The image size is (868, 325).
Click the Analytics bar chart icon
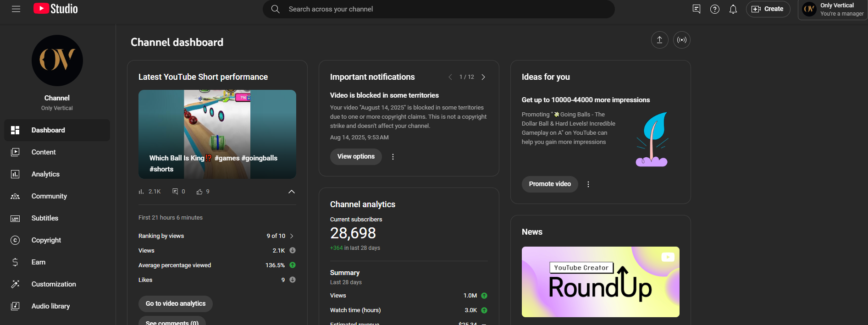[x=15, y=174]
